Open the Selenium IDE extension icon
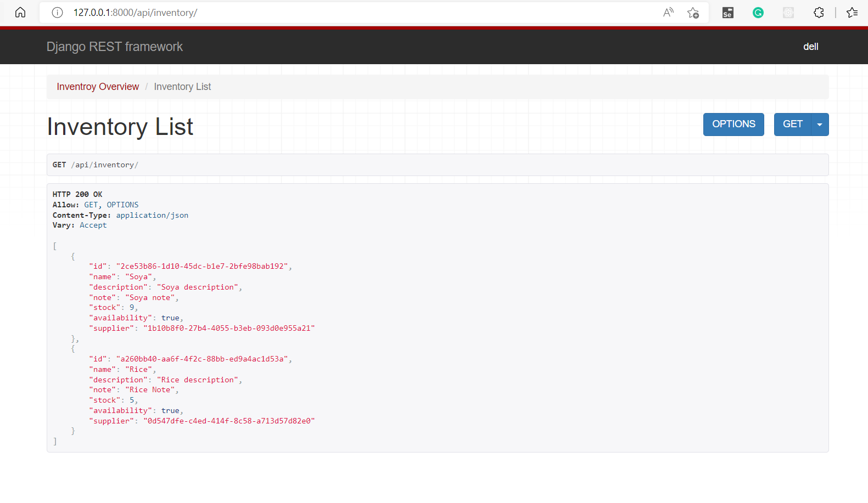868x503 pixels. tap(728, 13)
